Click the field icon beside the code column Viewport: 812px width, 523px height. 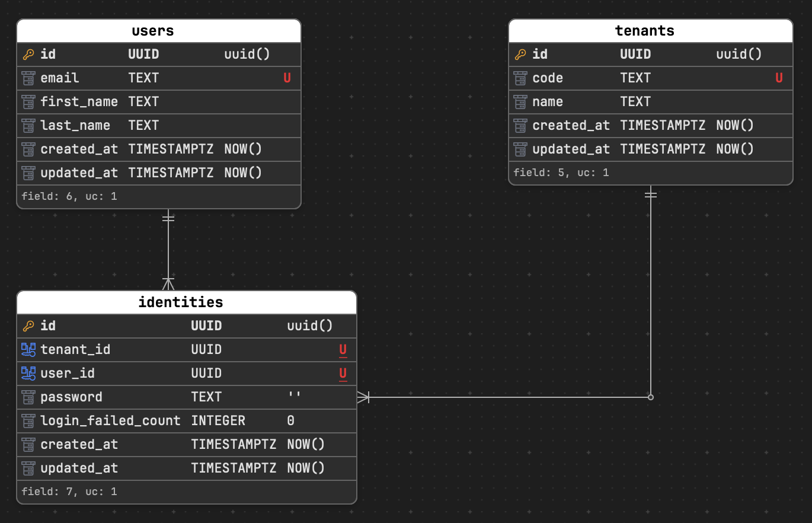(x=520, y=78)
